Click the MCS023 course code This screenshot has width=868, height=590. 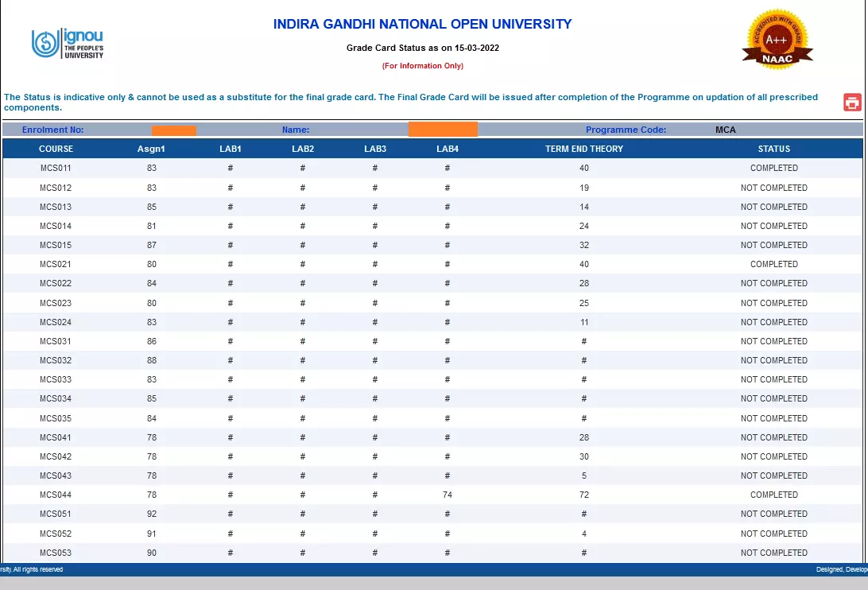pyautogui.click(x=56, y=303)
